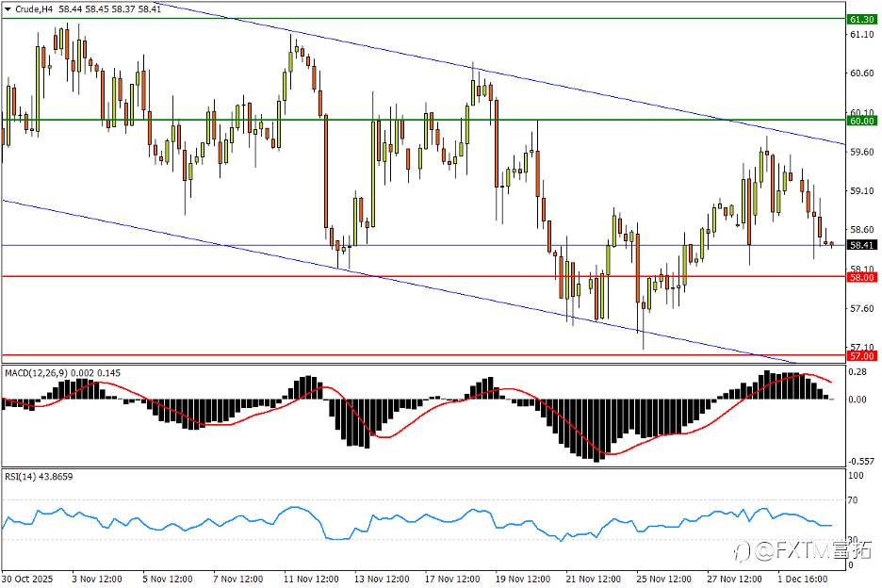Click the 19 Nov 12:00 time label
This screenshot has width=882, height=588.
523,579
